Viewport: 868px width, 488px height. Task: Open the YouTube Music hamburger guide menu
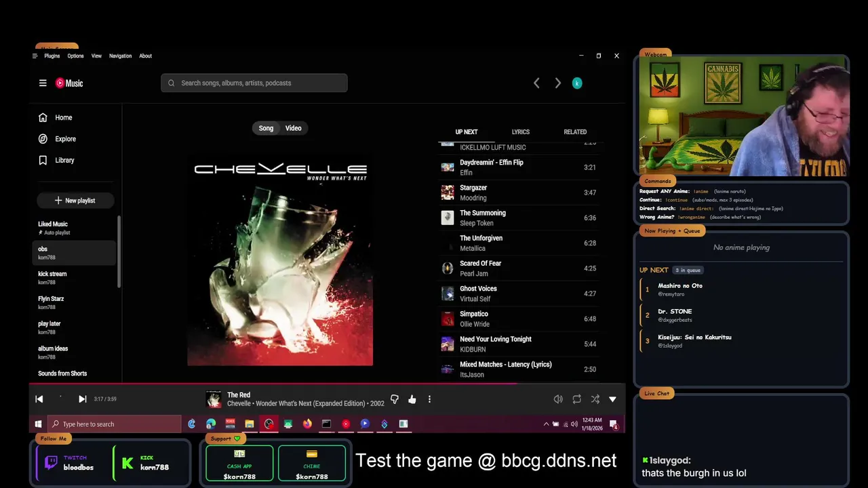click(43, 83)
